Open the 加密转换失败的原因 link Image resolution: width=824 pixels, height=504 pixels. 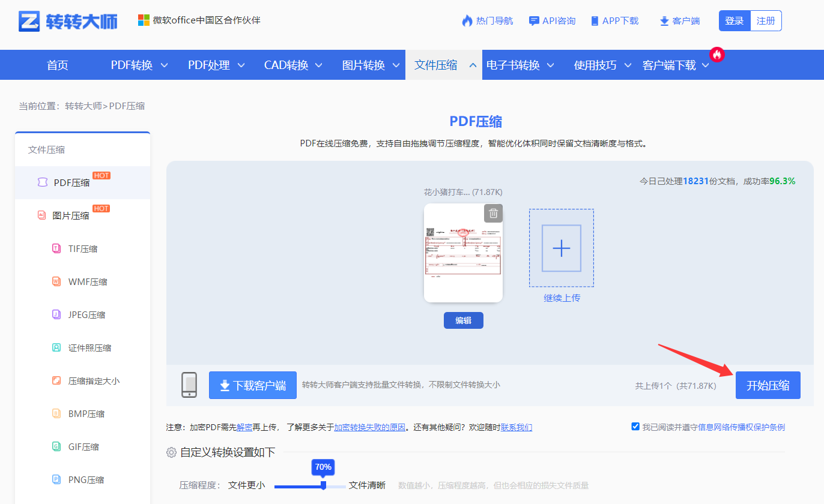tap(370, 427)
